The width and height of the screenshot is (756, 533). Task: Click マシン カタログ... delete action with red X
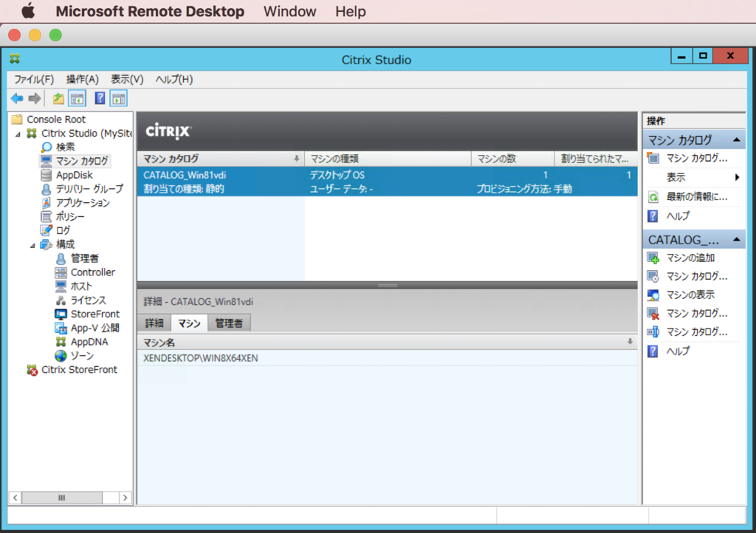(697, 314)
